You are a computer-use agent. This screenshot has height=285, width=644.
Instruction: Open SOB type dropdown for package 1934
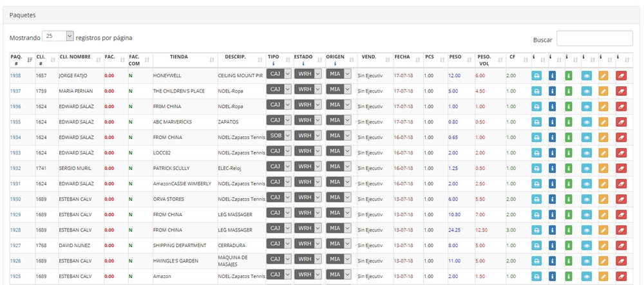click(x=279, y=135)
